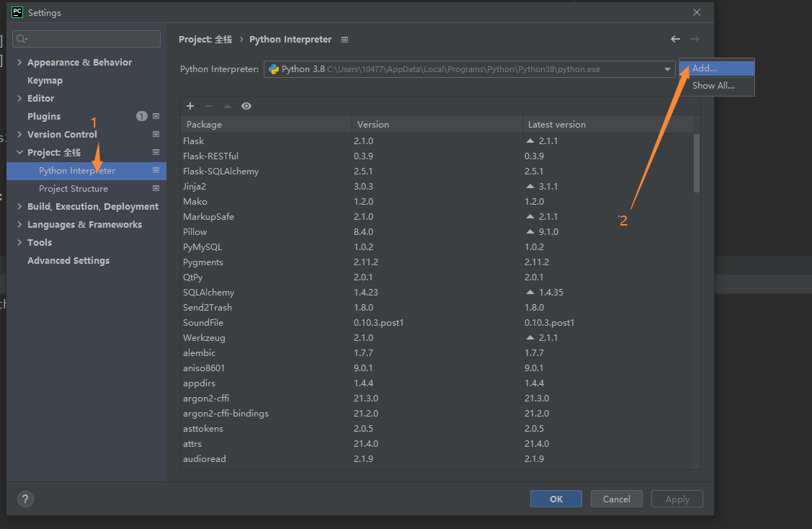Collapse the Project: 全栈 section

[x=19, y=152]
